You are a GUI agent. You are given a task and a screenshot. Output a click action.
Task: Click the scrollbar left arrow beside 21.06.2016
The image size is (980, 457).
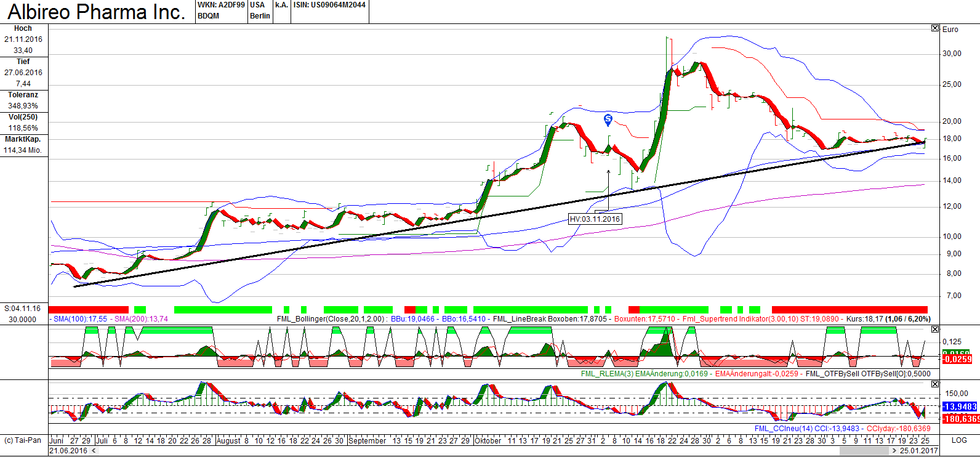tap(94, 451)
